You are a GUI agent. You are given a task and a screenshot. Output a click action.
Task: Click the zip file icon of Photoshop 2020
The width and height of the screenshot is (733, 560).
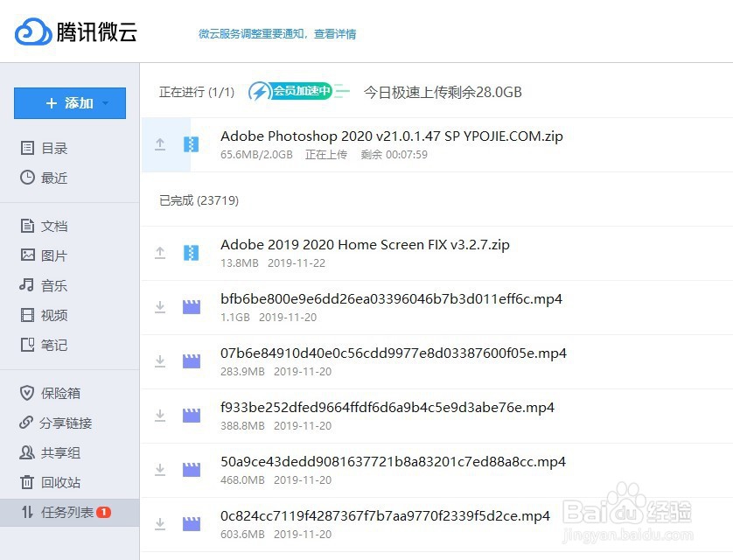(x=192, y=144)
